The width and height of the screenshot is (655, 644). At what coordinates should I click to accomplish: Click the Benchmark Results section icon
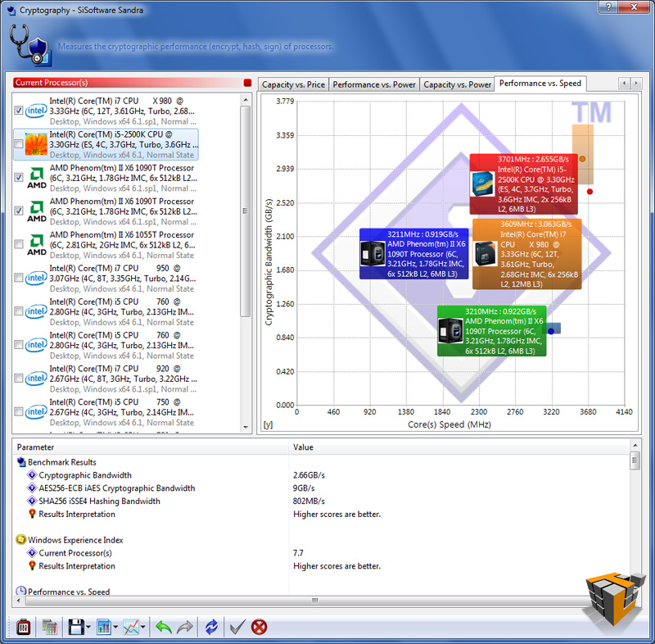(21, 462)
